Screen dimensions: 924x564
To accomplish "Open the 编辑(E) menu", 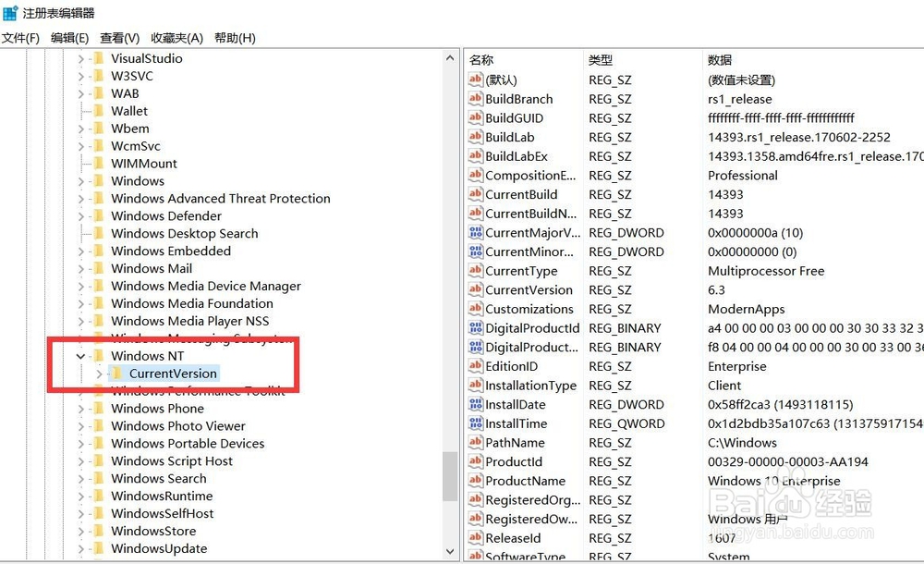I will coord(69,38).
